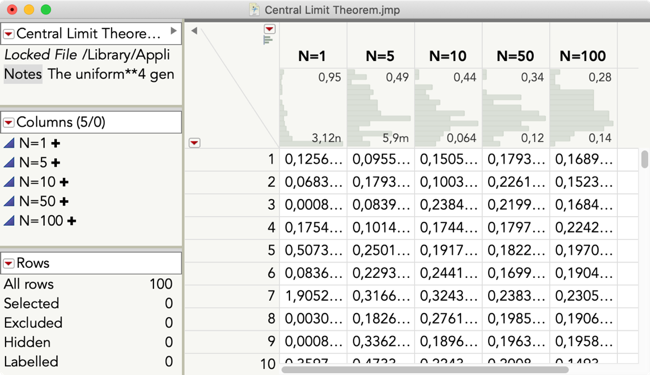Screen dimensions: 650x375
Task: Click the histogram header graphs icon
Action: point(268,40)
